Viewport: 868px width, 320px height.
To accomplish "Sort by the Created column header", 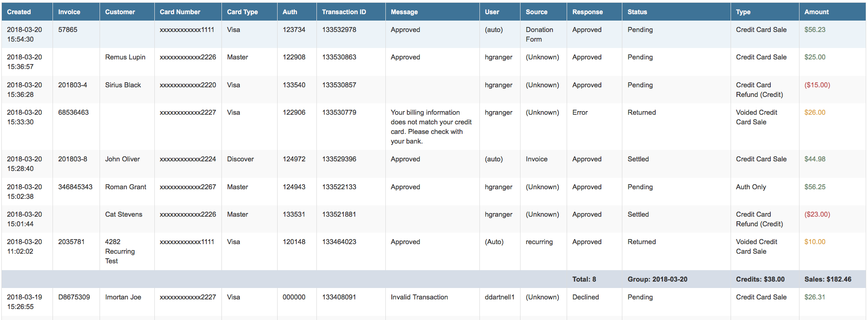I will pos(19,12).
